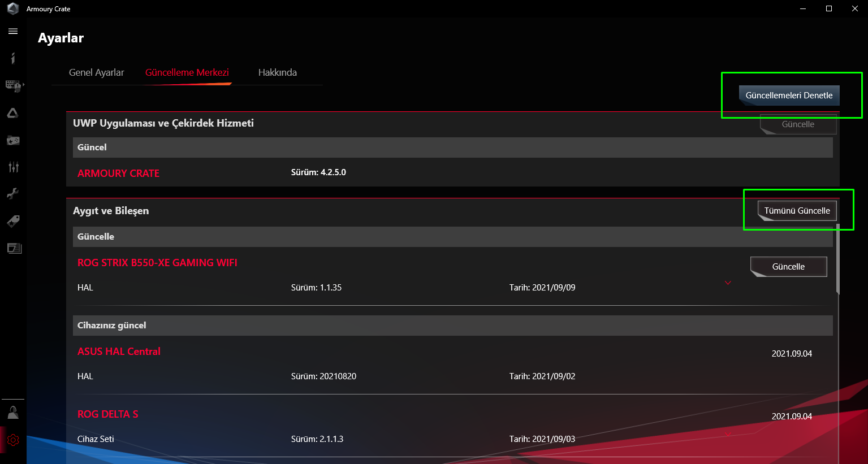Open the Devices keyboard icon in sidebar

point(14,85)
